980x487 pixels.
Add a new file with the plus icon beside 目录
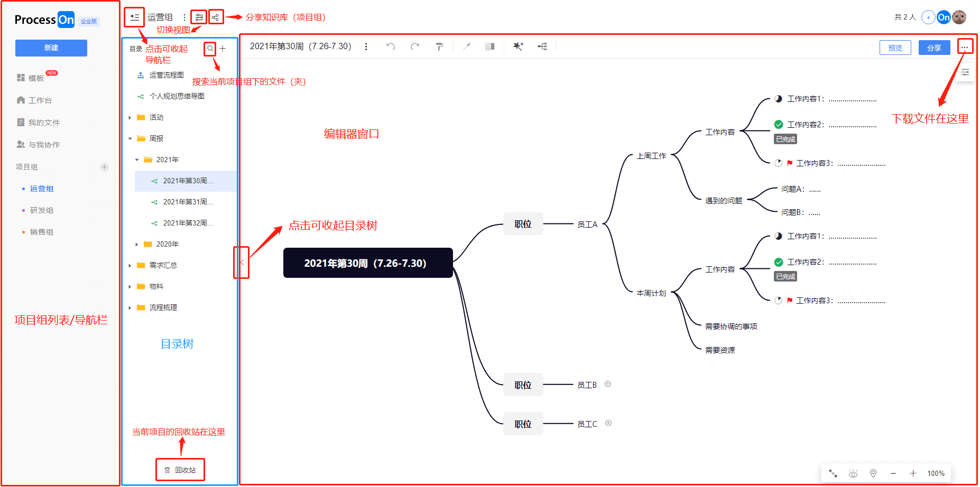tap(223, 49)
